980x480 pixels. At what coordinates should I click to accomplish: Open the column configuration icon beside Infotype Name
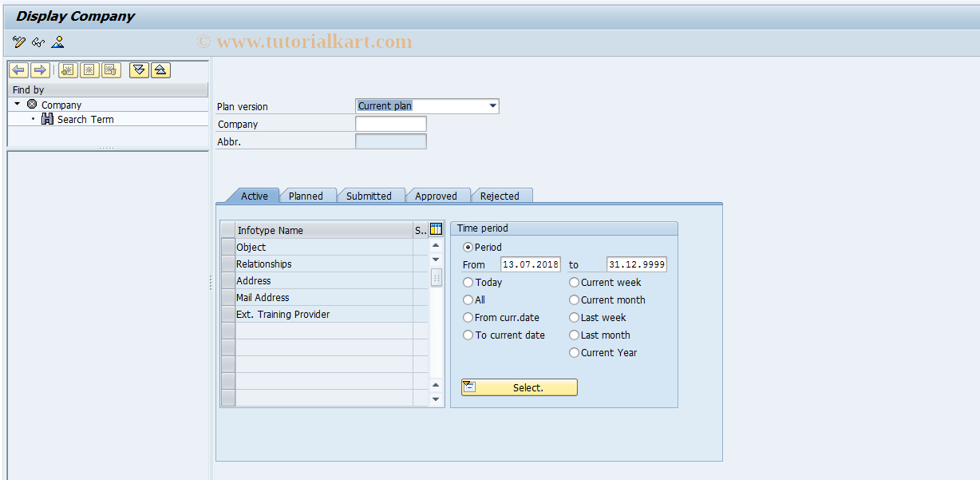click(x=435, y=229)
